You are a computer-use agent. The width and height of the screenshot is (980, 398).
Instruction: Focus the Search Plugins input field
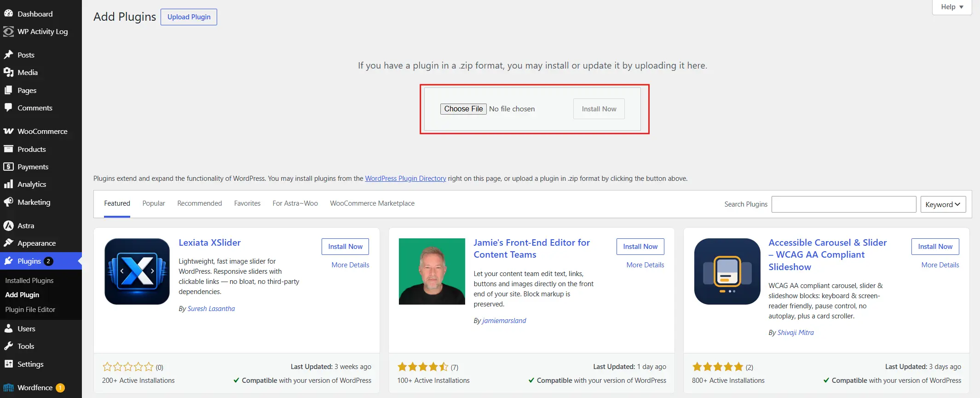(844, 204)
